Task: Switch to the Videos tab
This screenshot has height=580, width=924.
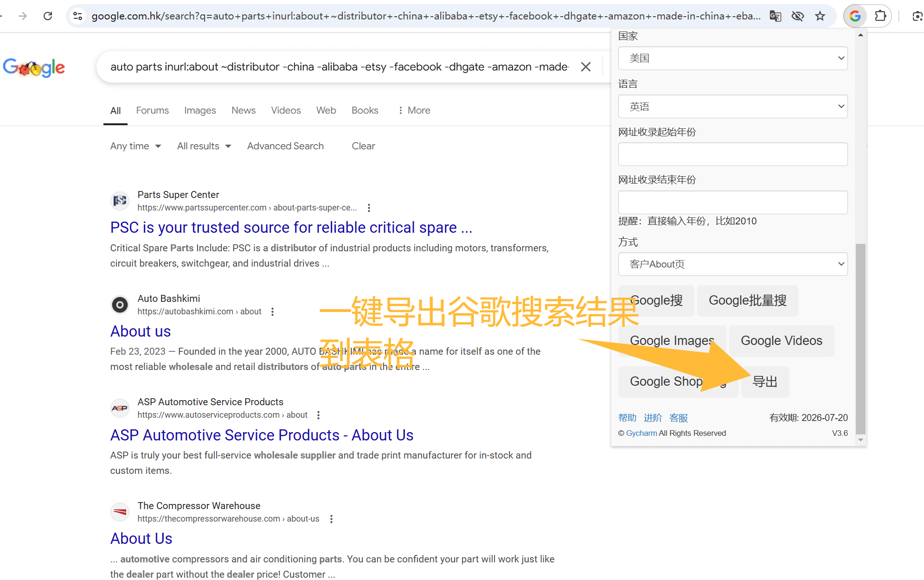Action: 286,110
